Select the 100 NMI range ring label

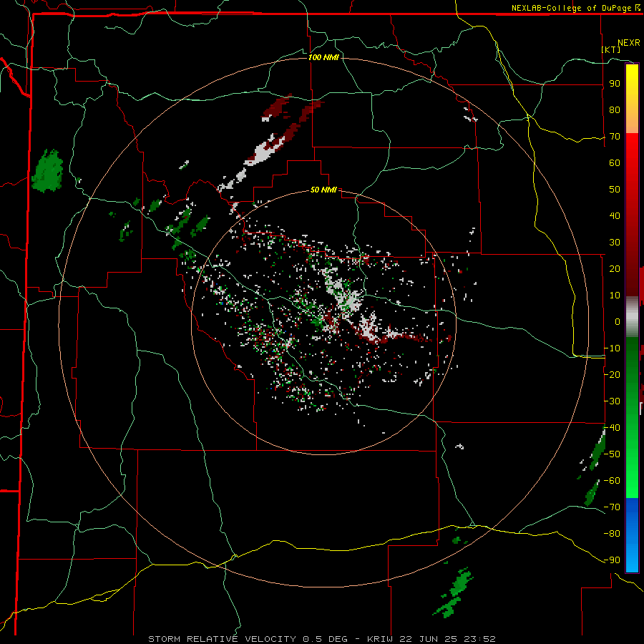point(323,57)
